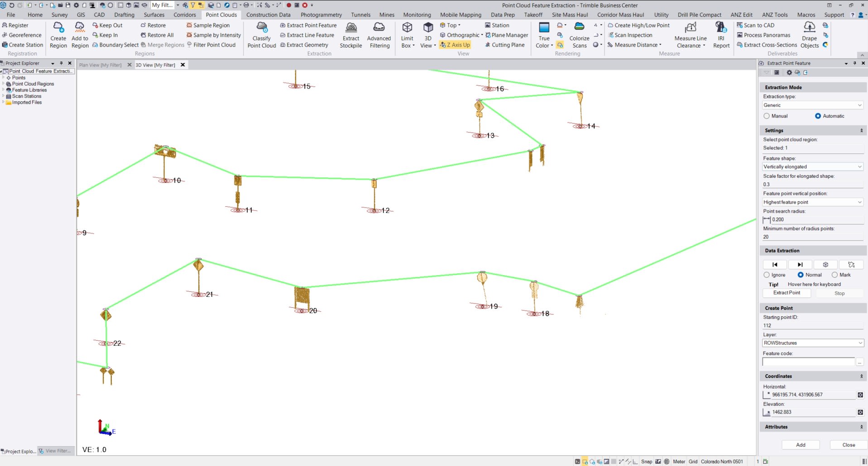Select the Automatic extraction radio button
The image size is (868, 466).
click(x=818, y=116)
